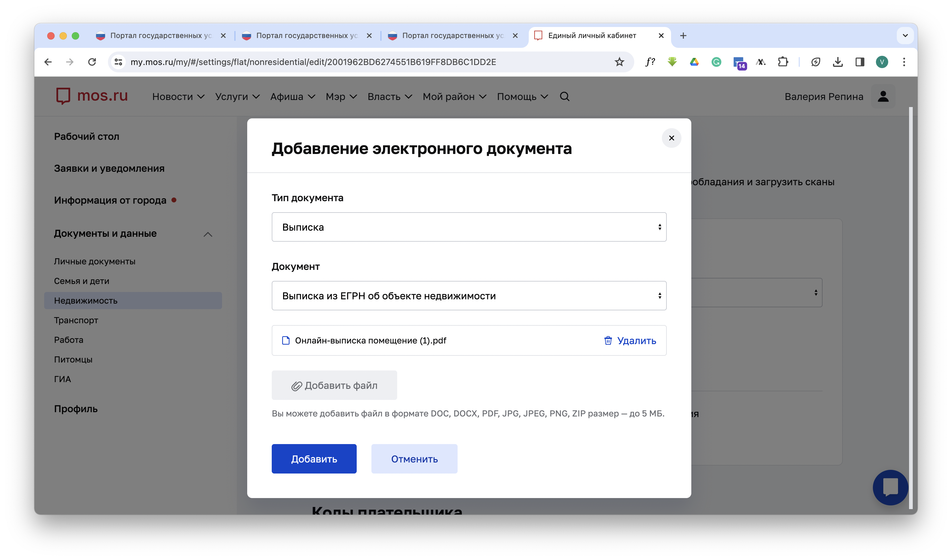The image size is (952, 560).
Task: Click the Добавить файл button
Action: (x=334, y=385)
